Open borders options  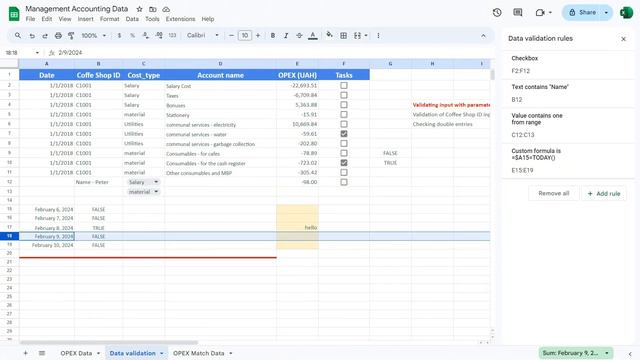344,36
